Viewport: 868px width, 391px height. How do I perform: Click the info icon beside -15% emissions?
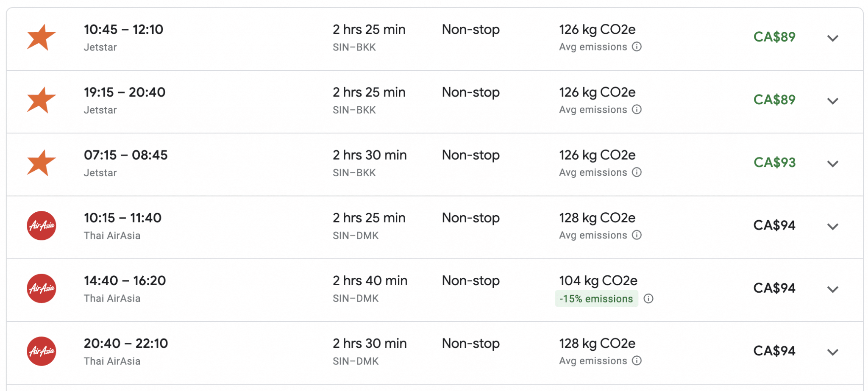coord(648,299)
